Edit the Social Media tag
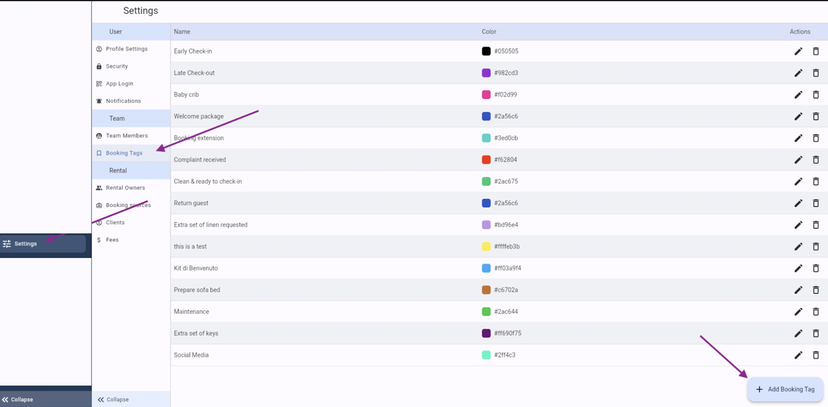 (798, 355)
